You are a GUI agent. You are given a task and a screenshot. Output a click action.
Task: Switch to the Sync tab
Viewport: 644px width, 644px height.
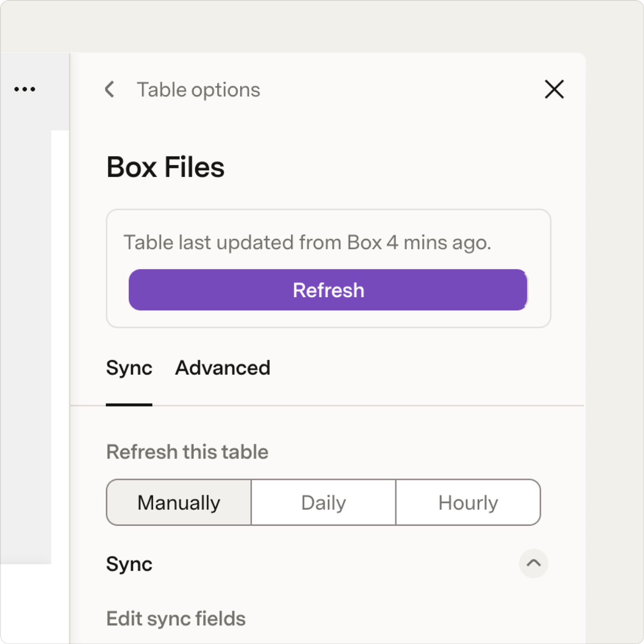[x=129, y=368]
